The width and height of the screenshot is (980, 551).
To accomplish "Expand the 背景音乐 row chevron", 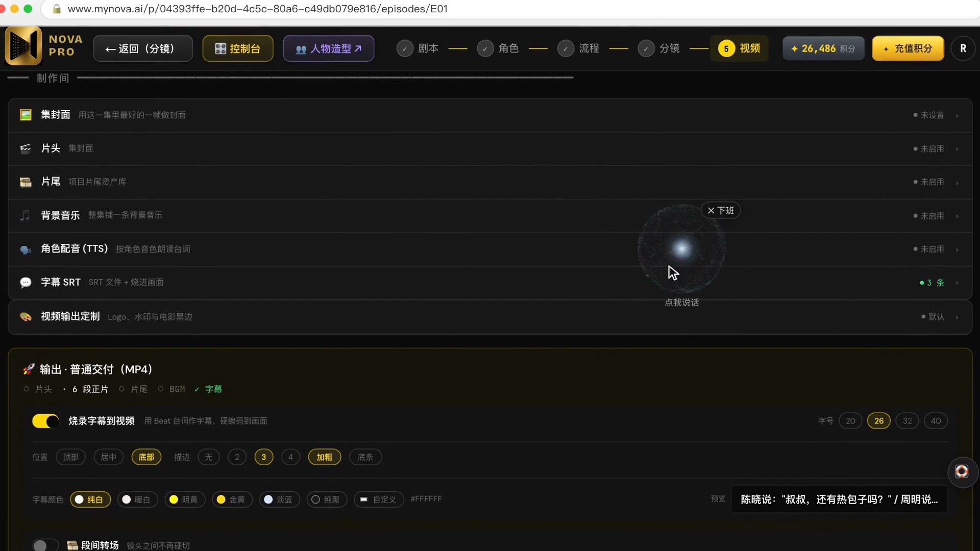I will pos(957,216).
